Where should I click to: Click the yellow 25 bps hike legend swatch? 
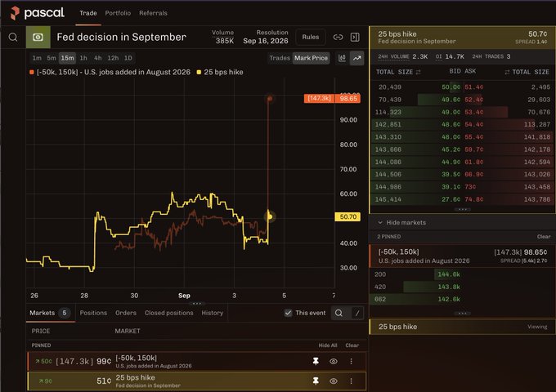click(199, 72)
